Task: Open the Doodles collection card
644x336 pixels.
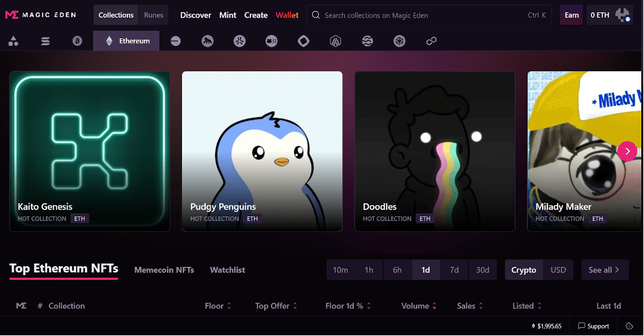Action: click(x=435, y=151)
